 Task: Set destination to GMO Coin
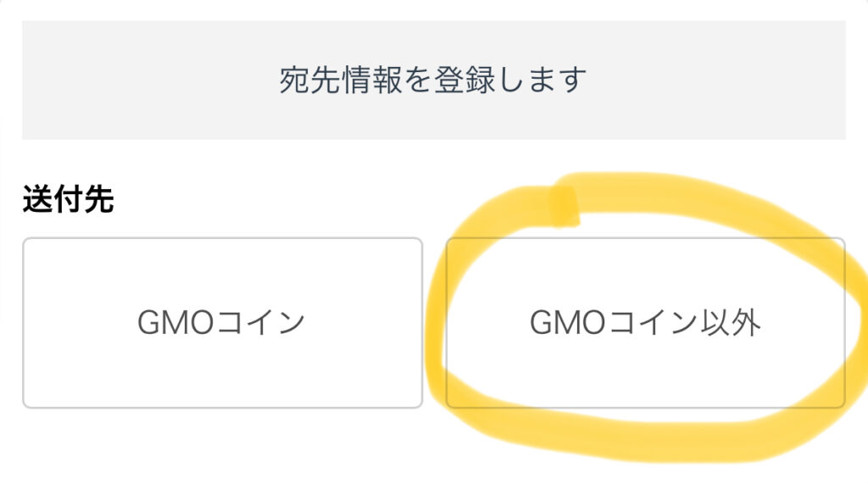[x=222, y=323]
